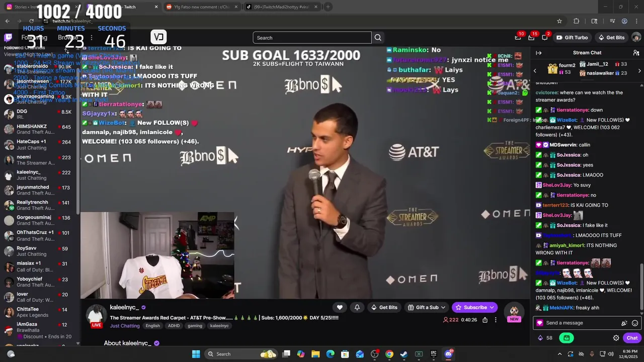Bookmark this page with star icon
This screenshot has height=362, width=644.
(559, 21)
